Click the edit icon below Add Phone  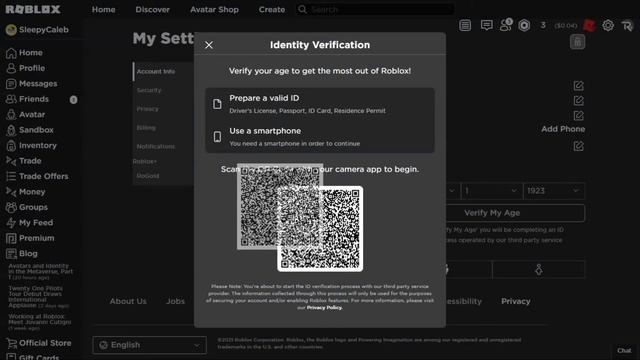pos(578,146)
